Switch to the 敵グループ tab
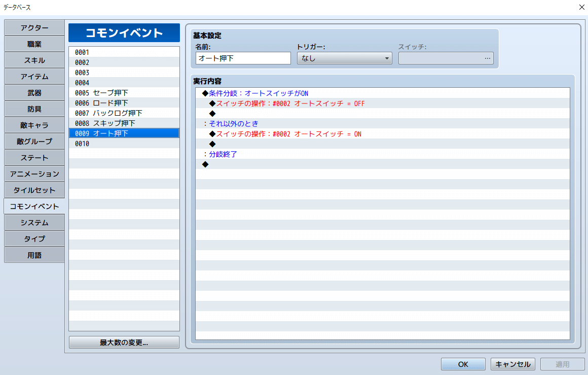The image size is (588, 375). point(34,141)
